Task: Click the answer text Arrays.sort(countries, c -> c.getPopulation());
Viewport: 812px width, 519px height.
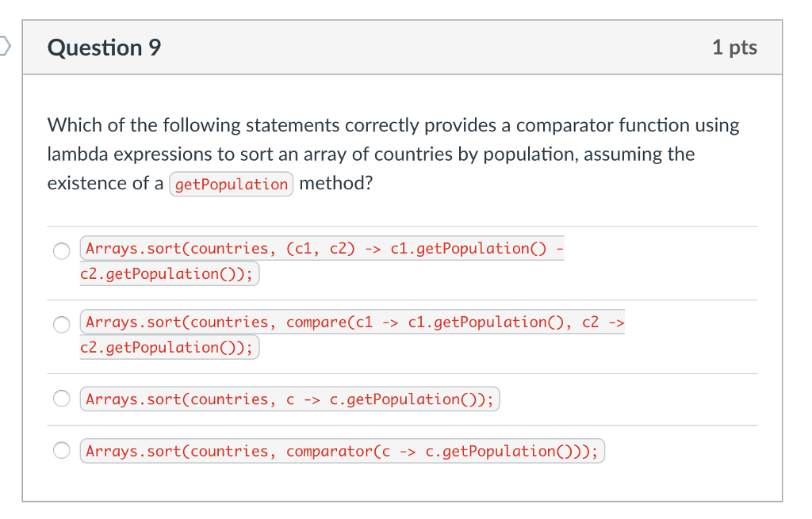Action: point(289,399)
